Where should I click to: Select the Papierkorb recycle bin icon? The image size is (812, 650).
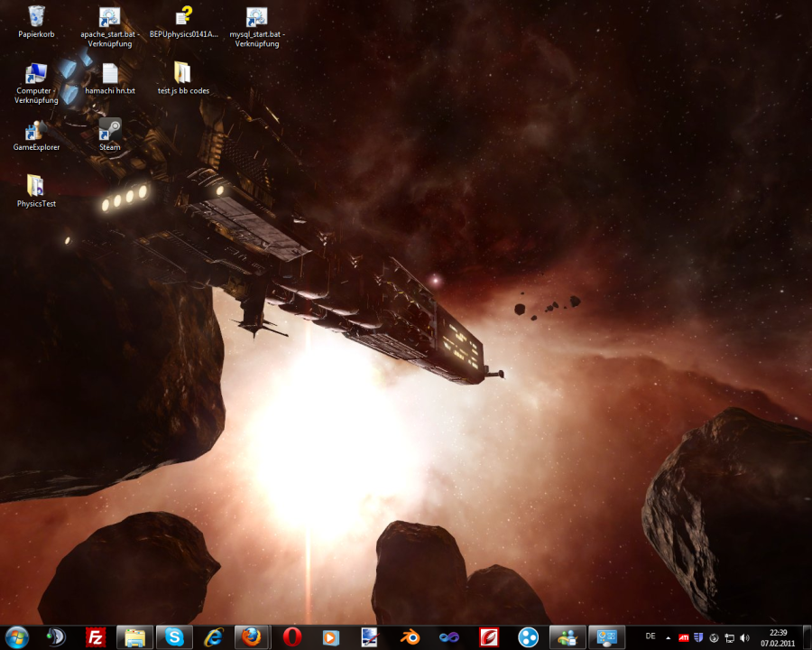click(36, 16)
